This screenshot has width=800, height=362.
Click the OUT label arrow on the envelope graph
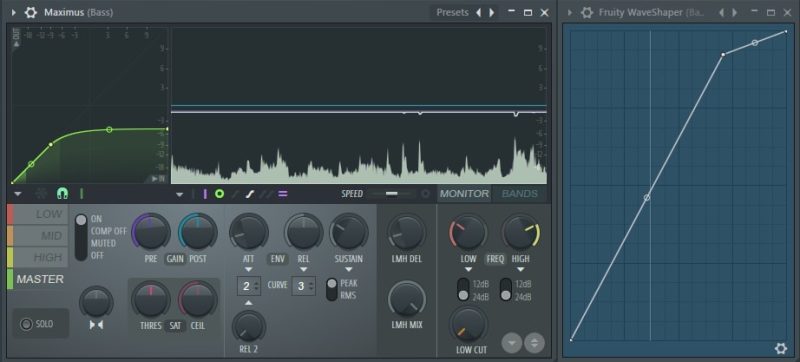point(16,39)
